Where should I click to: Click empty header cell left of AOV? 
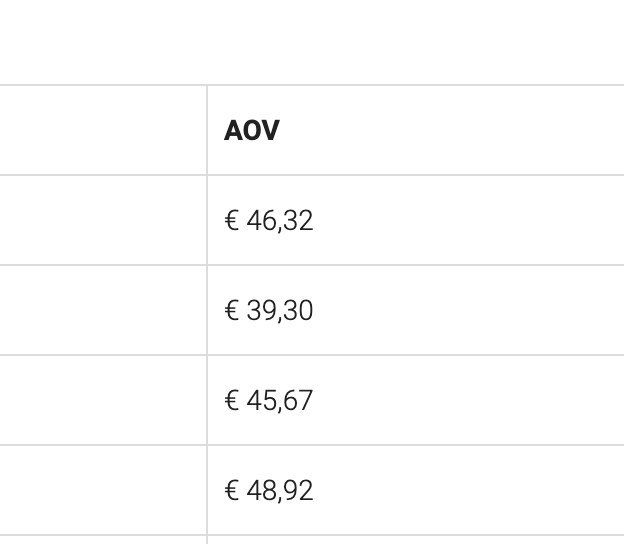[100, 131]
